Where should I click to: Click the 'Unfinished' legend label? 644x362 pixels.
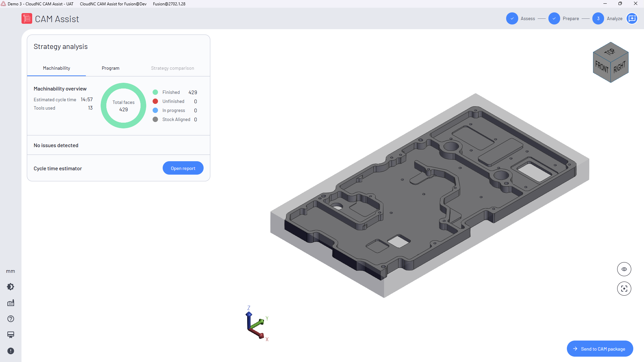click(x=173, y=101)
